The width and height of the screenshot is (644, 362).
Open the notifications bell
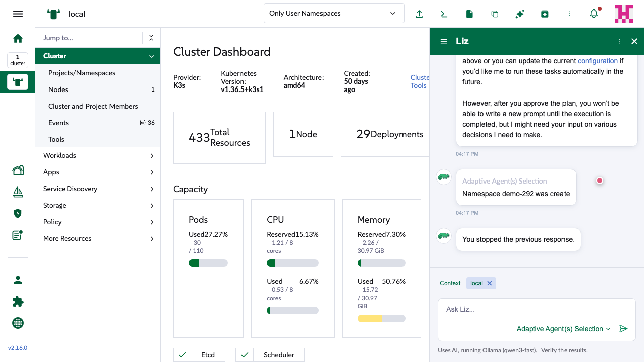(x=594, y=14)
